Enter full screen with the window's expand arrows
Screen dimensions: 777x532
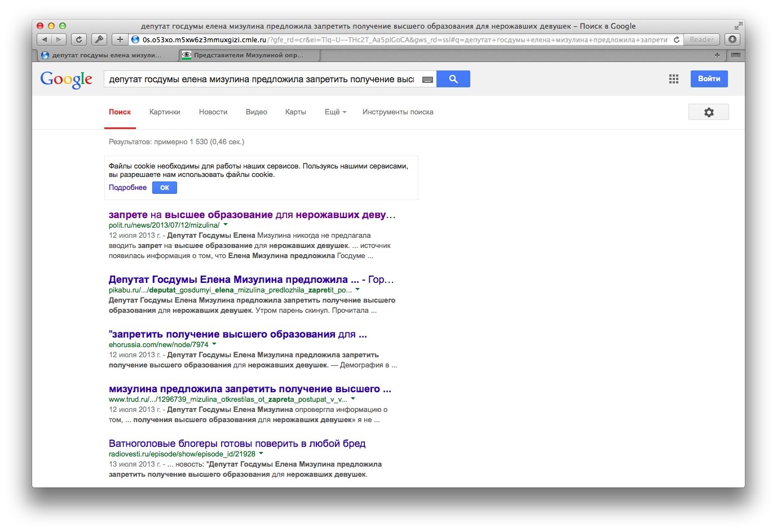[738, 26]
